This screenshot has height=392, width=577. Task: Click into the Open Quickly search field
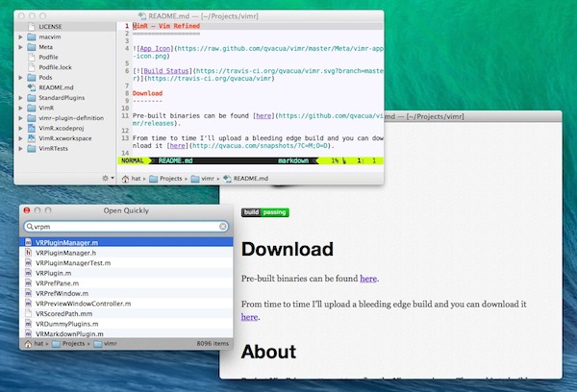click(125, 227)
